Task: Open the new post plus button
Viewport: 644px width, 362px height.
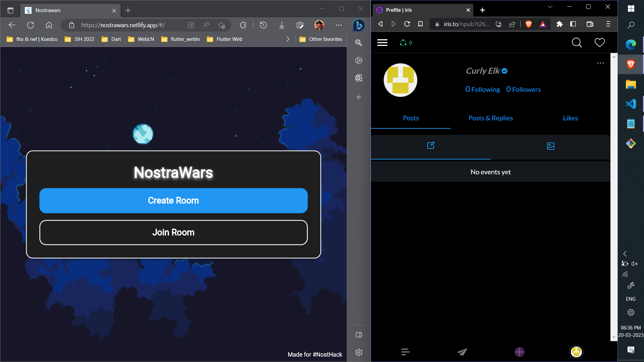Action: click(x=519, y=352)
